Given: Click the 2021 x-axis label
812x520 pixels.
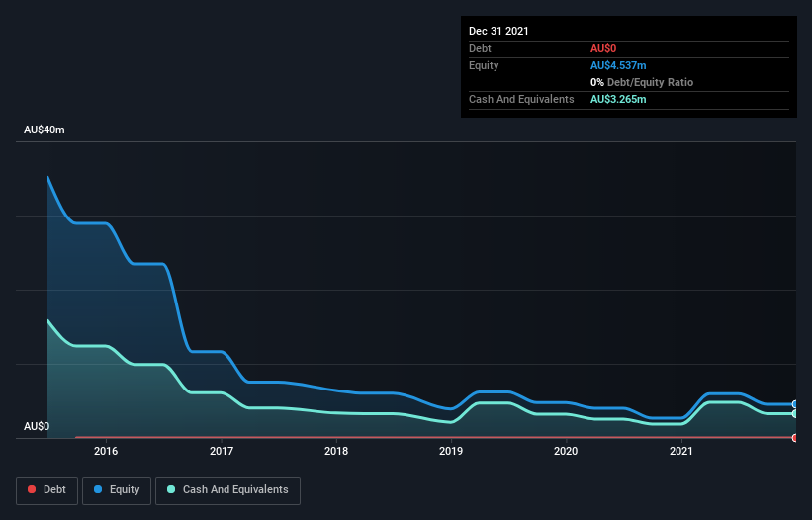Looking at the screenshot, I should click(x=681, y=451).
